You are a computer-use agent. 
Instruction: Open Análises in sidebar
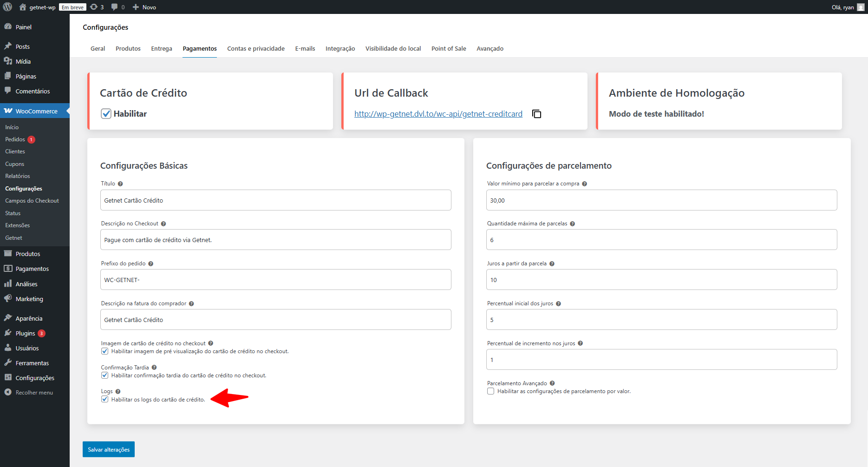click(26, 284)
